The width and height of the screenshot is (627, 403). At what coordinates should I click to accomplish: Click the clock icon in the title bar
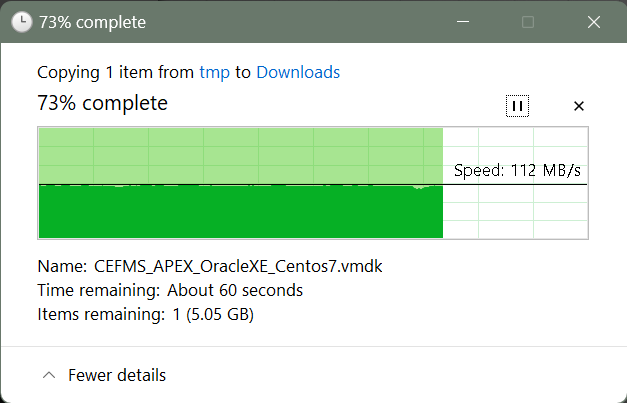coord(22,22)
